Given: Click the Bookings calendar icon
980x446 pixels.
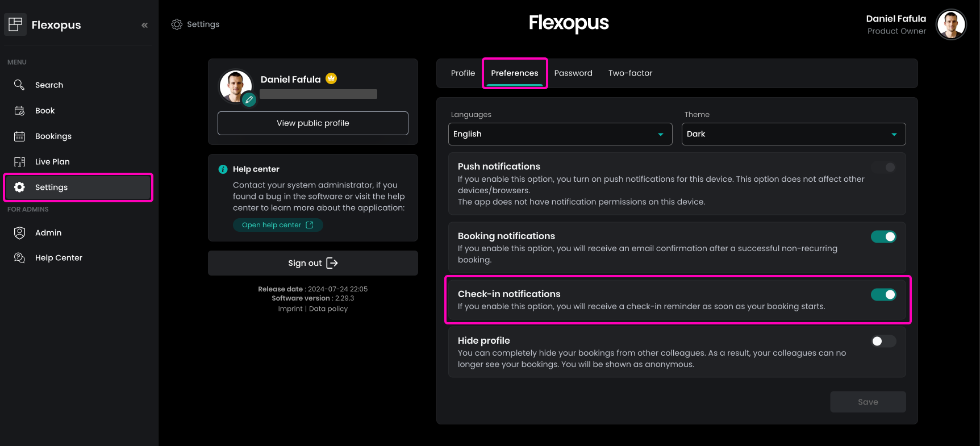Looking at the screenshot, I should [19, 136].
